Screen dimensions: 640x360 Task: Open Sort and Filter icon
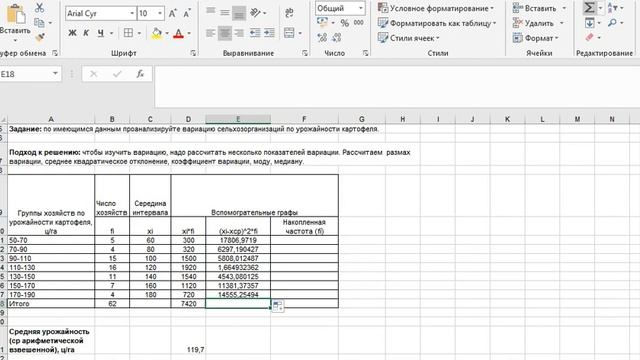click(612, 8)
